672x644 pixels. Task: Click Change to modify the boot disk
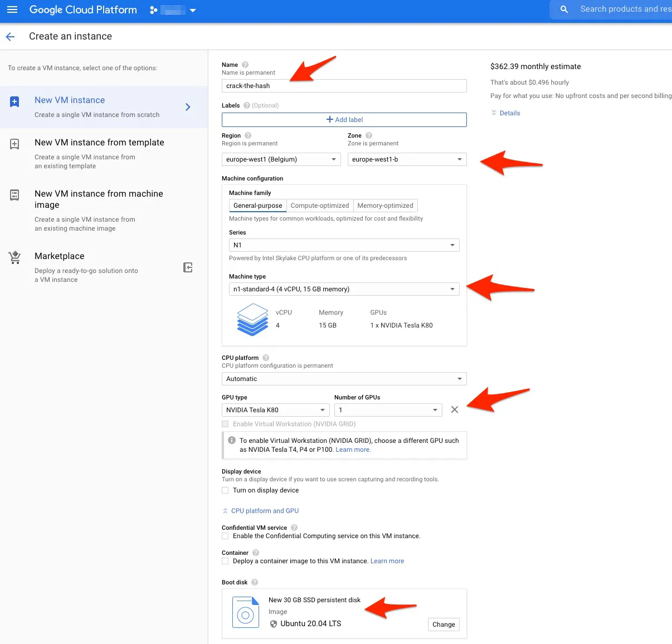(x=443, y=625)
